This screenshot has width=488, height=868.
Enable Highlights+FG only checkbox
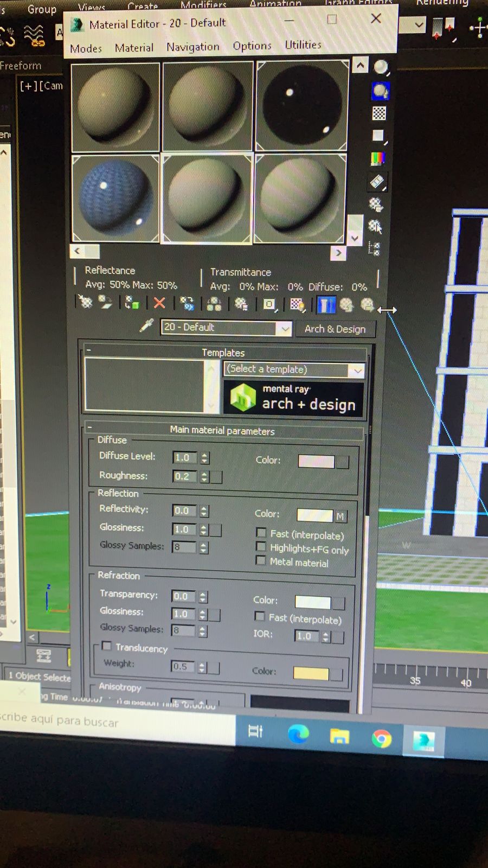point(261,546)
